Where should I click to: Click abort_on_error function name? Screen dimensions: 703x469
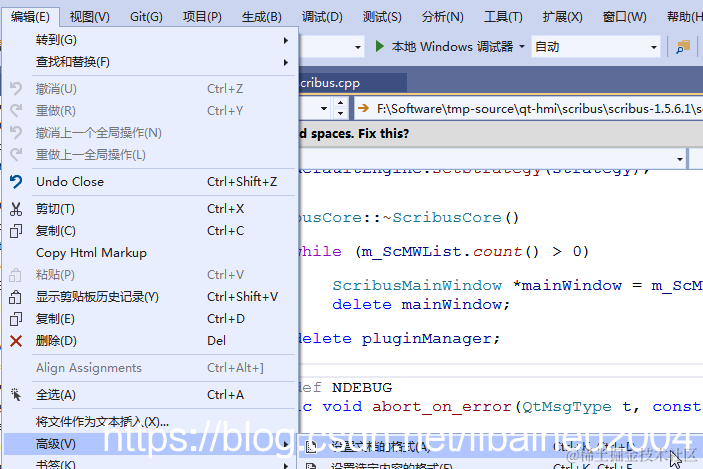coord(442,406)
